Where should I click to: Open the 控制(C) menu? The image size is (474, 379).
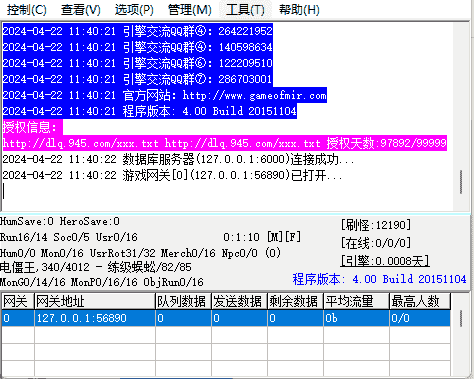27,10
